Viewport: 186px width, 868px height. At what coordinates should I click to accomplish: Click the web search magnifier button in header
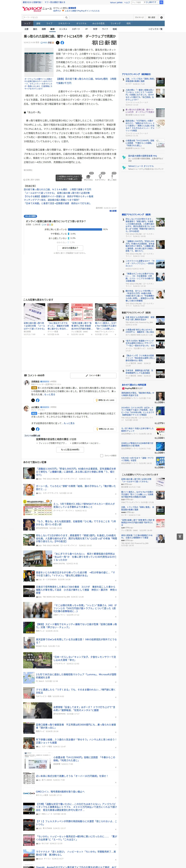pyautogui.click(x=161, y=2)
